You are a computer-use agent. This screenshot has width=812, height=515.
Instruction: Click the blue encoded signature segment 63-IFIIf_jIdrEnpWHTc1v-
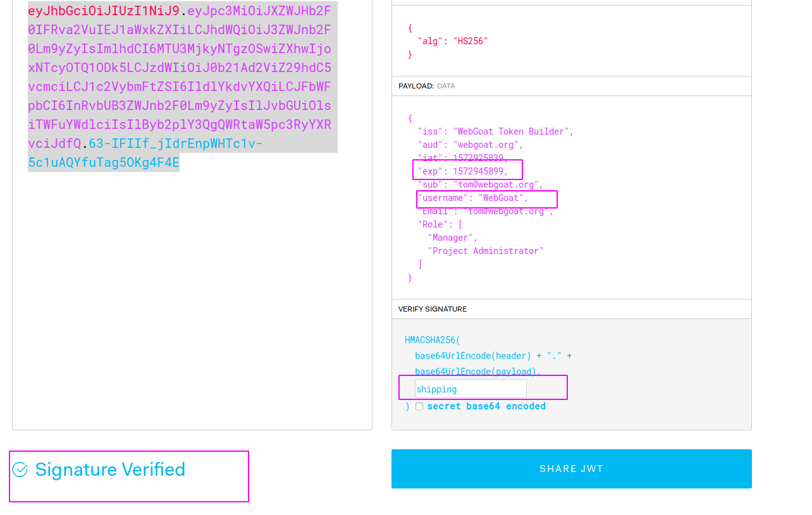(176, 143)
